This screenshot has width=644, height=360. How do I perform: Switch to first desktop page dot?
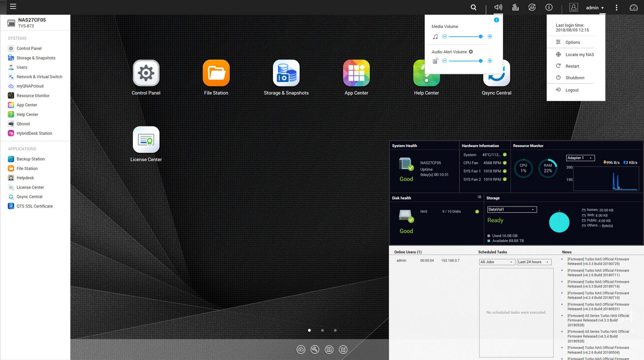(309, 330)
